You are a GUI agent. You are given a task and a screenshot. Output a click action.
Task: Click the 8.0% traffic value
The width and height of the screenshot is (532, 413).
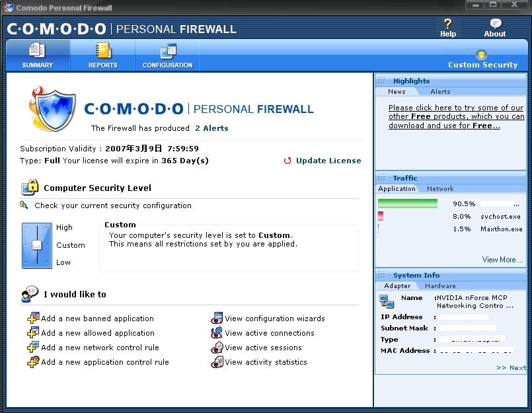(x=462, y=217)
